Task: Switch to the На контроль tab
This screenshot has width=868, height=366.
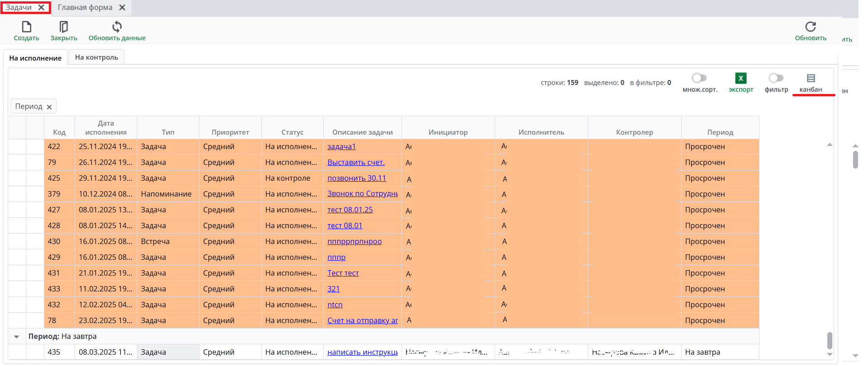Action: click(96, 57)
